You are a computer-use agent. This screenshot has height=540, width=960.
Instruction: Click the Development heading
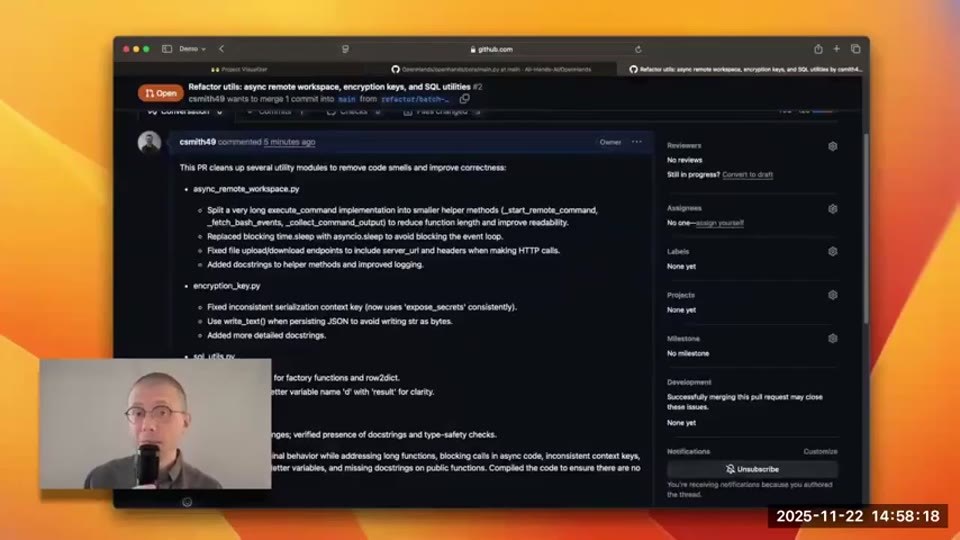(x=689, y=382)
